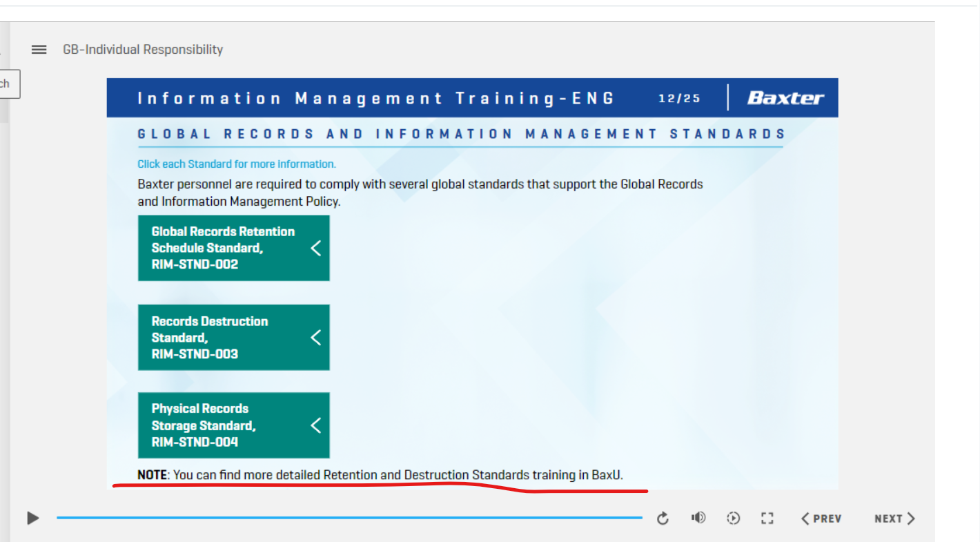Screen dimensions: 980x542
Task: Click the partially visible button at left edge
Action: pyautogui.click(x=10, y=84)
